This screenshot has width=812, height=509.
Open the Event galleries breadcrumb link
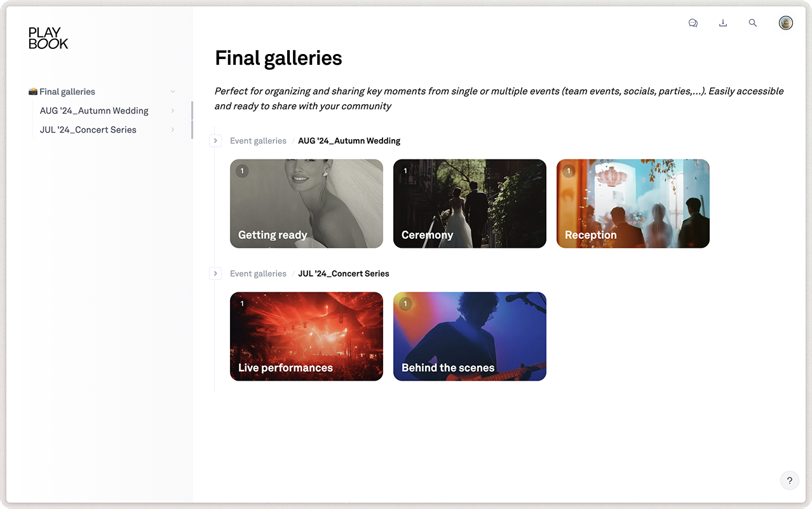pos(258,140)
